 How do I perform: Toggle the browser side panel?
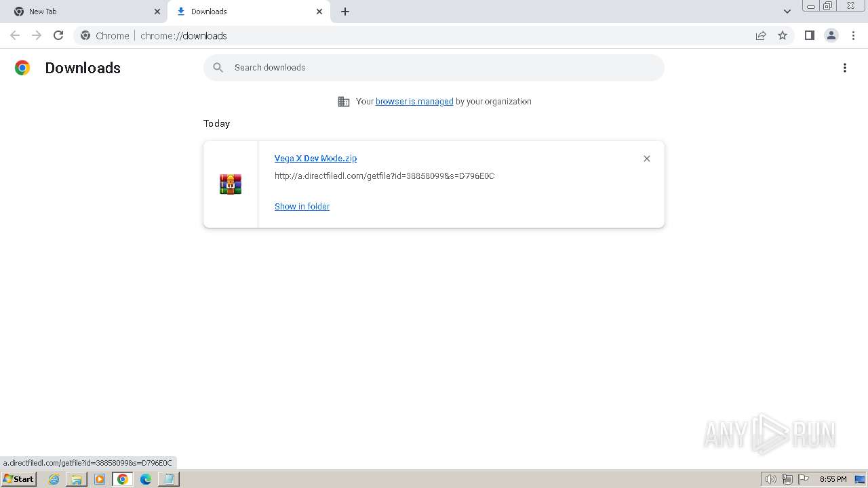(809, 35)
